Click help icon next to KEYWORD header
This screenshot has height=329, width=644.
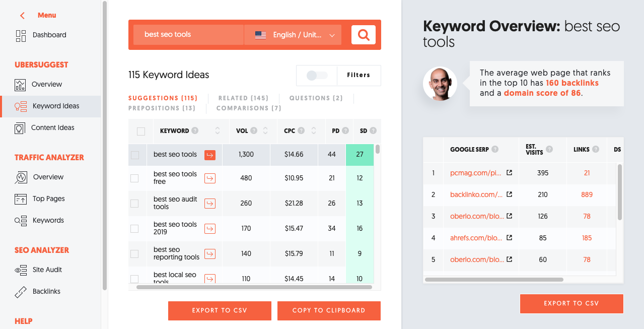[x=195, y=130]
